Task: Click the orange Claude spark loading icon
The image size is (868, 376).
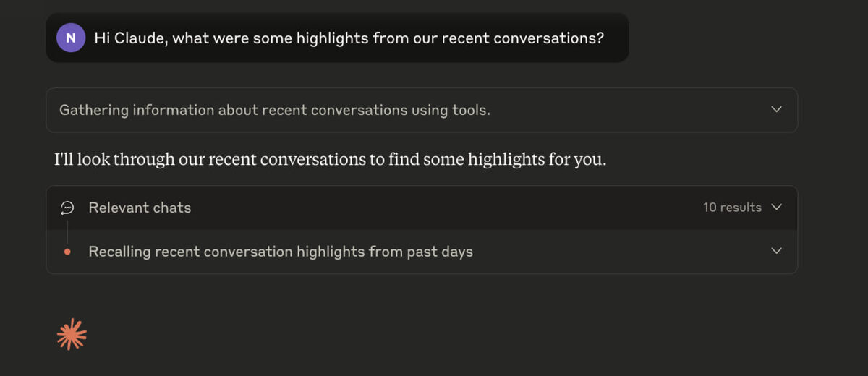Action: 72,334
